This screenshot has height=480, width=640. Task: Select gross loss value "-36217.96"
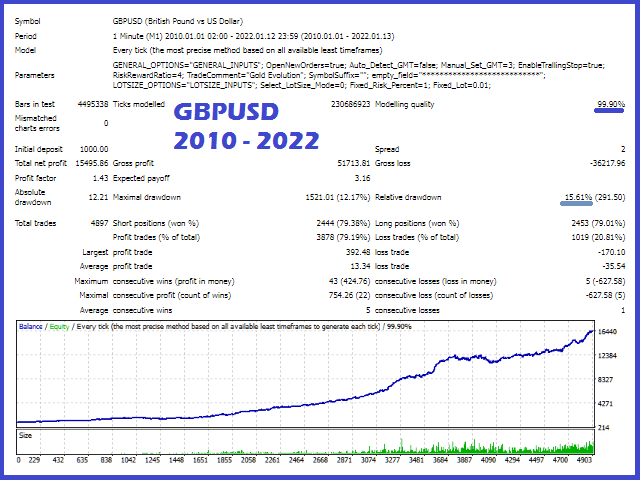607,163
